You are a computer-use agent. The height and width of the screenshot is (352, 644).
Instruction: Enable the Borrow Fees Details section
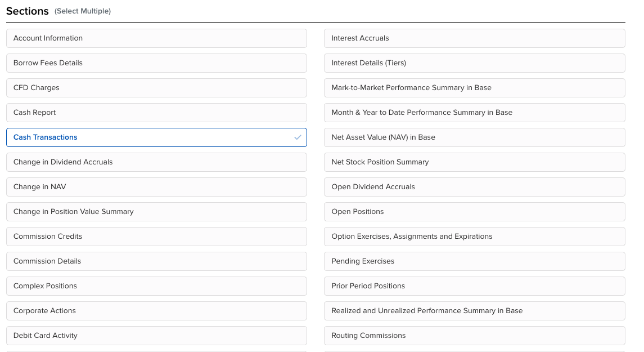pos(156,63)
